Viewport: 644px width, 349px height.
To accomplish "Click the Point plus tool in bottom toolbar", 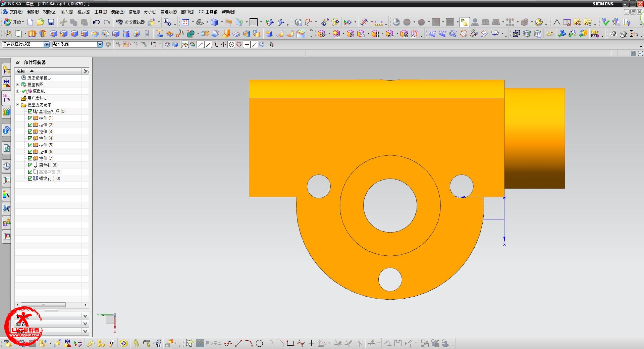I will coord(311,343).
